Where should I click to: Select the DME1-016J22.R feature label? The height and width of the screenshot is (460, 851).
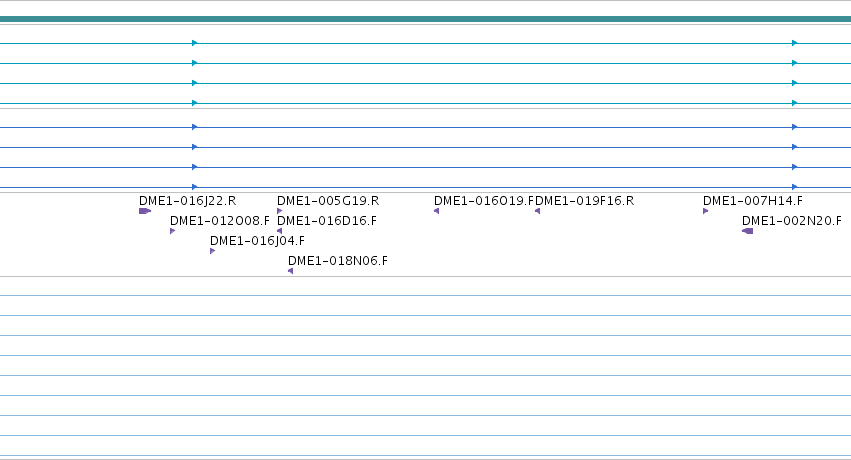tap(187, 201)
